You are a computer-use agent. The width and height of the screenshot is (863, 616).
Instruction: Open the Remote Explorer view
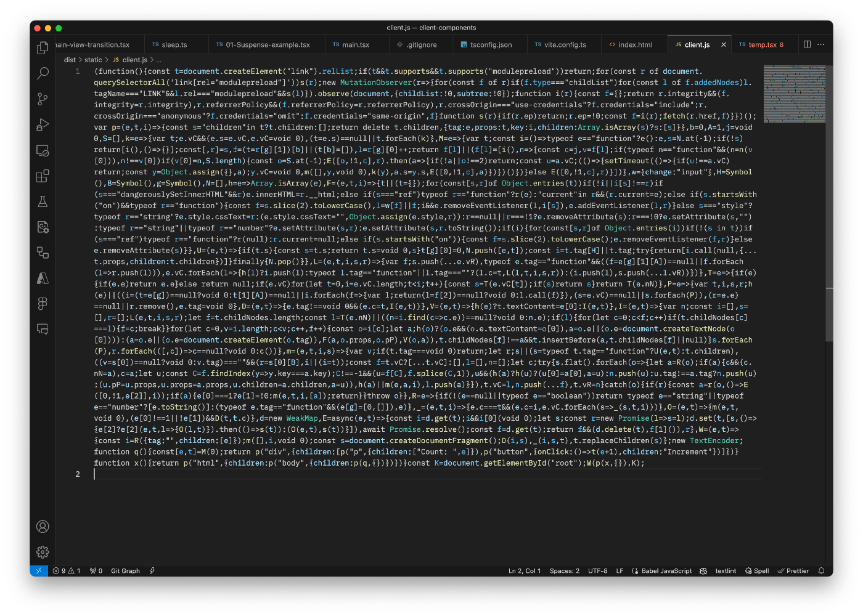(x=43, y=150)
